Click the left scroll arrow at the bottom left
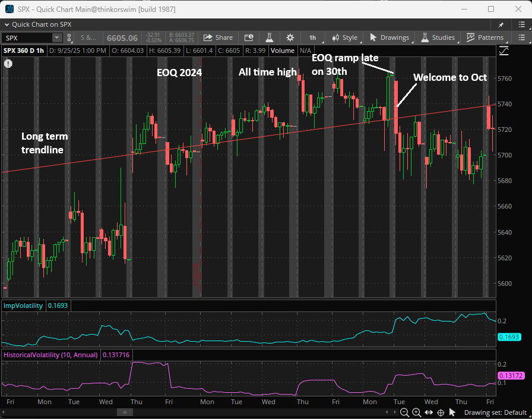 [x=3, y=412]
